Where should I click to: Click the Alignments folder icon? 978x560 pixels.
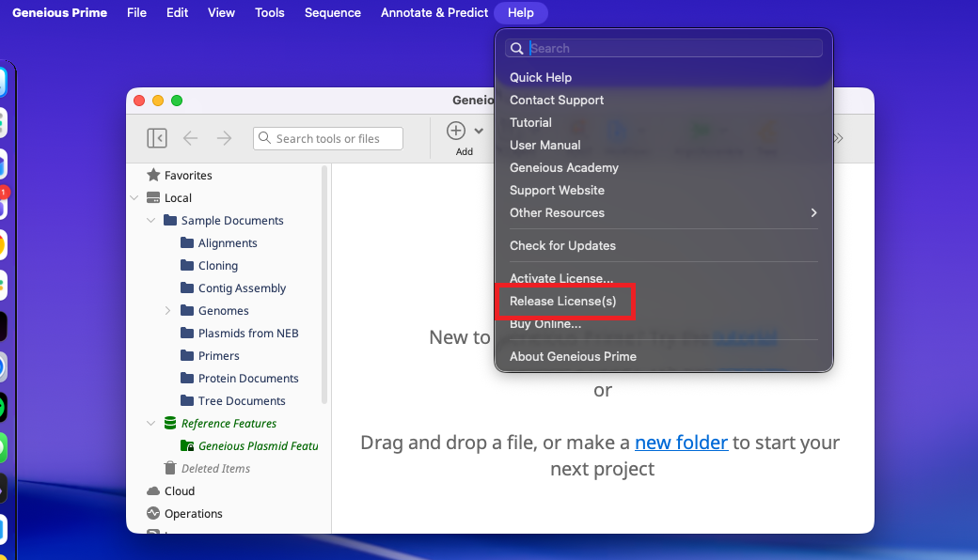pos(187,242)
